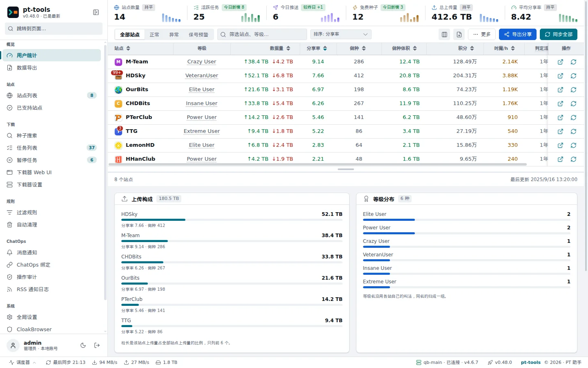
Task: Refresh HDSky row sync icon
Action: click(x=573, y=76)
